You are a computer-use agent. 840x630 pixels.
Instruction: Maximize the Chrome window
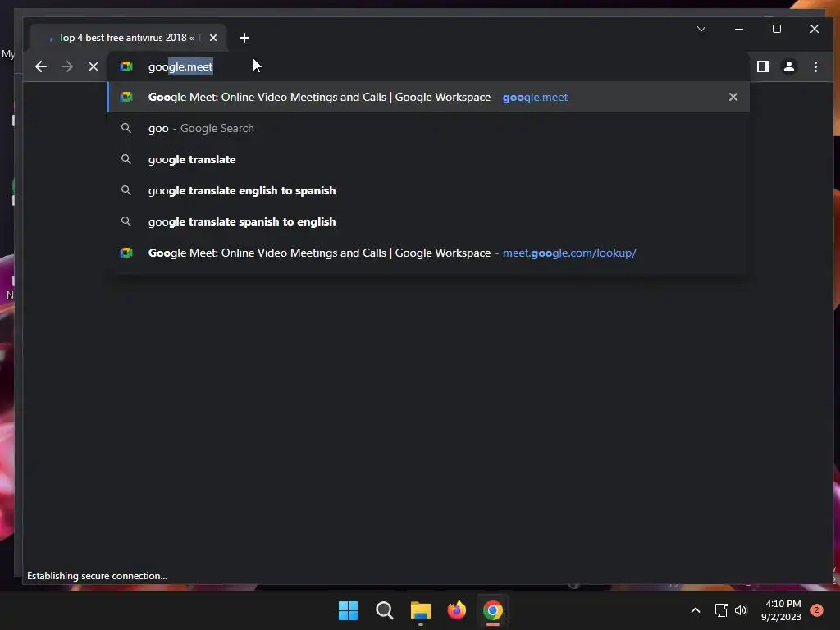(776, 29)
